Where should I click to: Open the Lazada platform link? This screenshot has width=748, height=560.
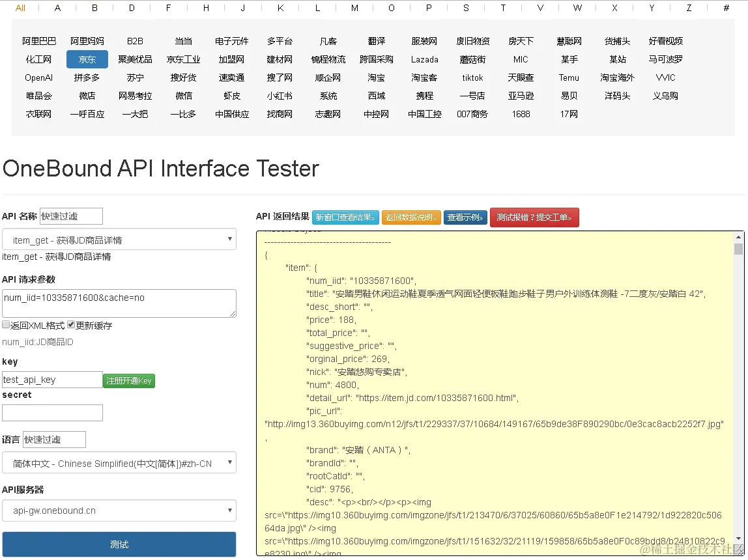(x=425, y=59)
